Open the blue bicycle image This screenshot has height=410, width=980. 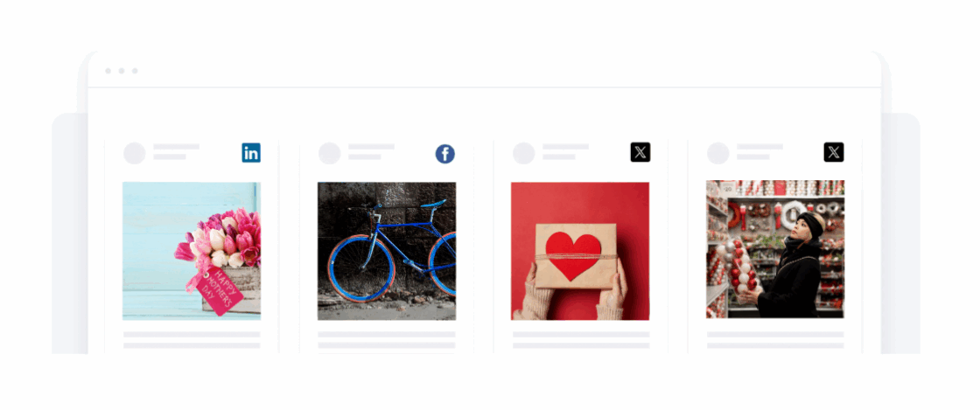387,251
